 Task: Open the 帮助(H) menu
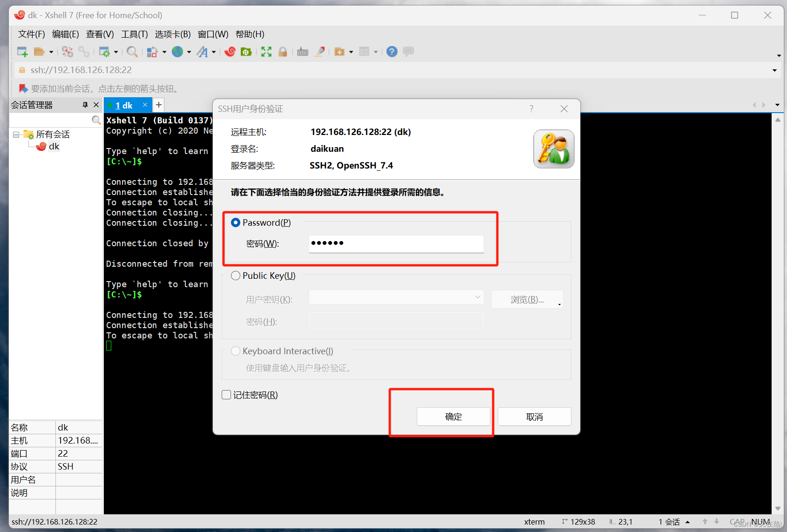click(250, 34)
